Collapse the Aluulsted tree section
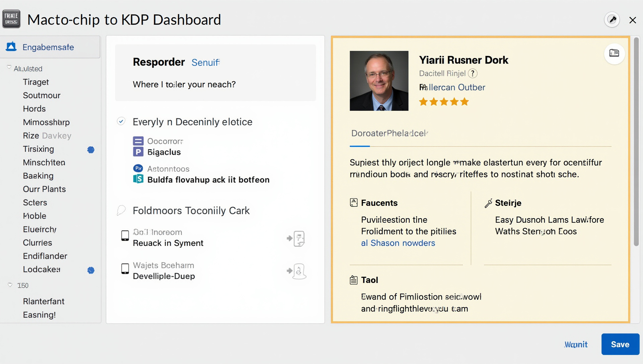 (x=9, y=67)
